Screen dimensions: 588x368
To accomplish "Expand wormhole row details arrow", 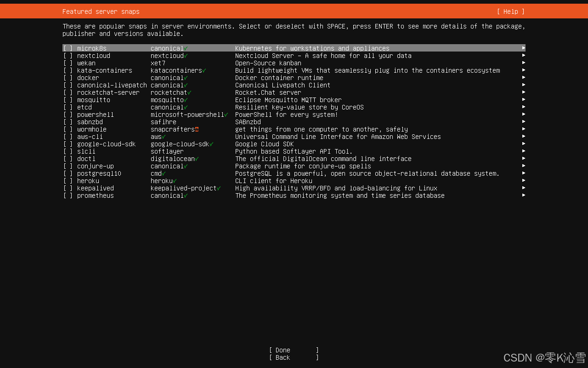I will point(524,129).
